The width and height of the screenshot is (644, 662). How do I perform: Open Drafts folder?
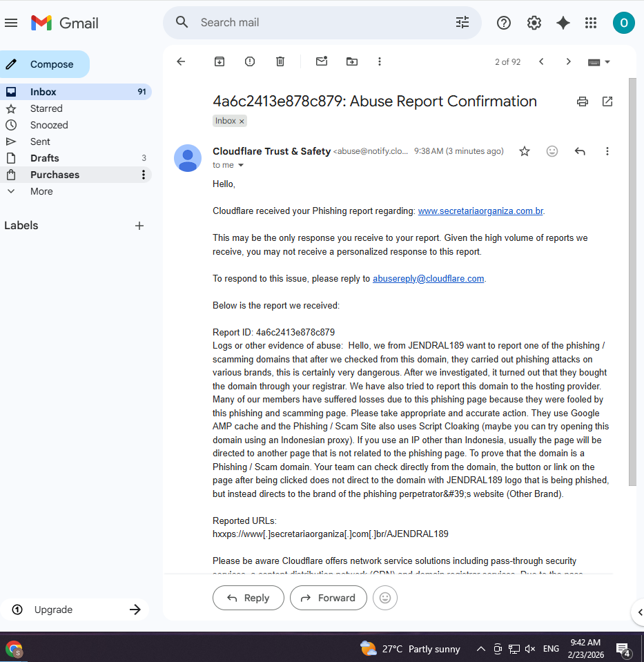coord(75,158)
